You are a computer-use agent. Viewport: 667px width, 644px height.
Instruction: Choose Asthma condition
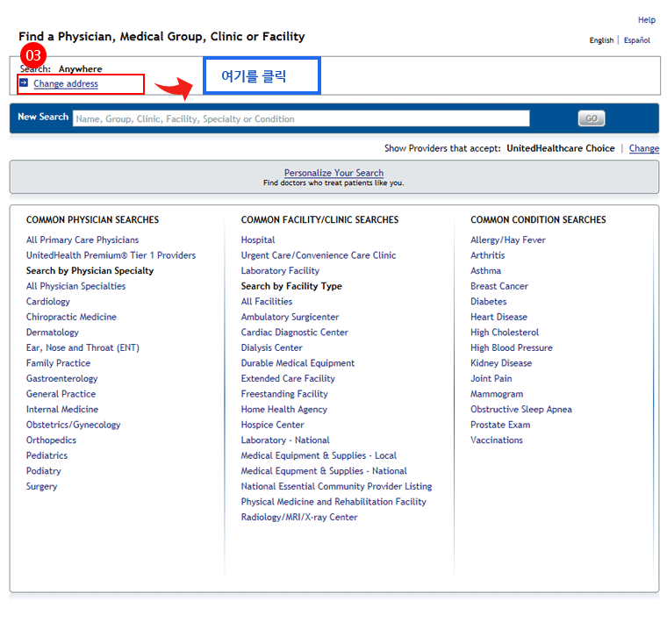[485, 271]
